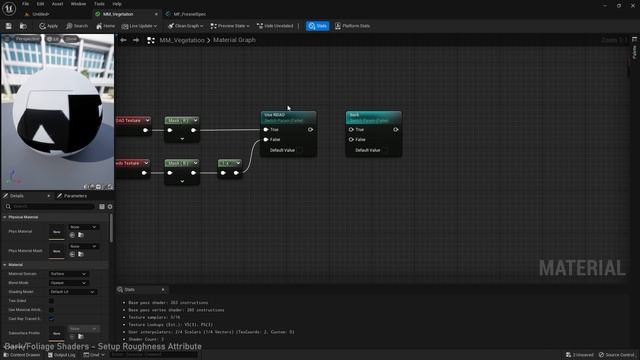The image size is (640, 360).
Task: Switch to the Untitled level tab
Action: (x=40, y=14)
